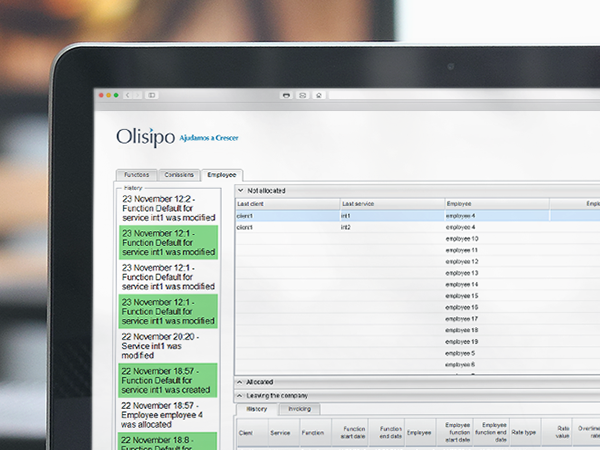The width and height of the screenshot is (600, 450).
Task: Sort by Last service column header
Action: point(392,204)
